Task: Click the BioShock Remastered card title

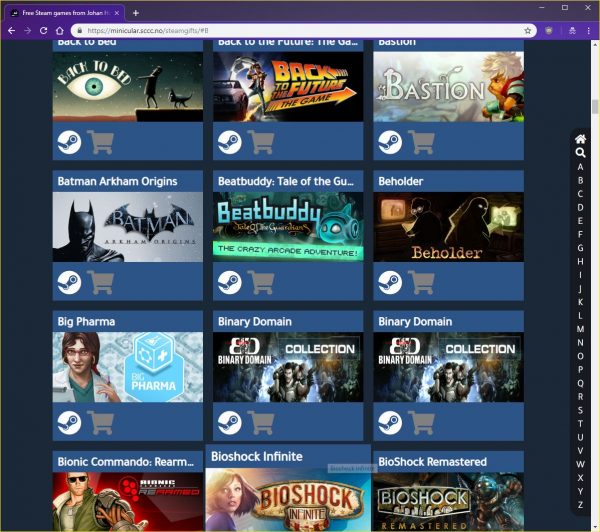Action: pos(432,462)
